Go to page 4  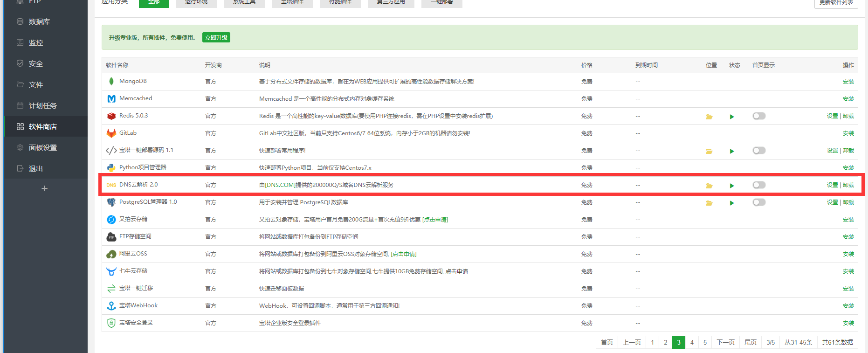(692, 342)
